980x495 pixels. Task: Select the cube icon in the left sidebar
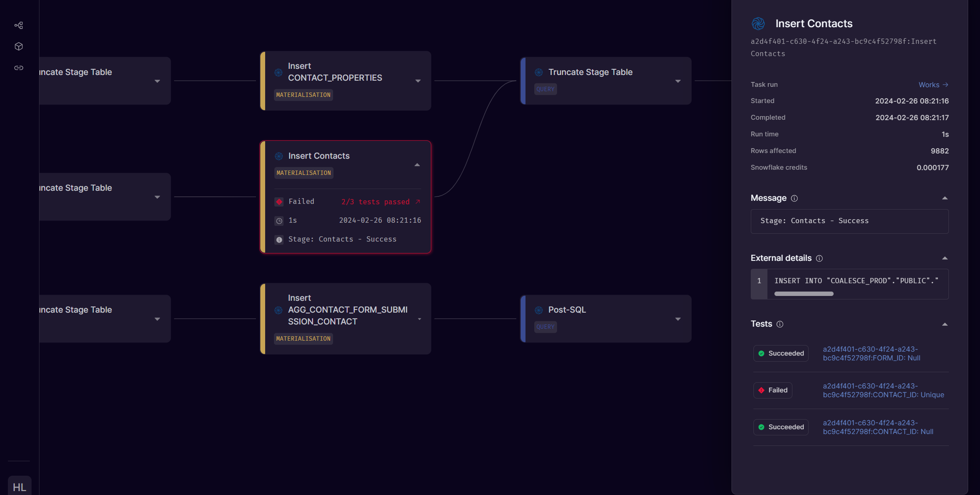click(x=18, y=46)
